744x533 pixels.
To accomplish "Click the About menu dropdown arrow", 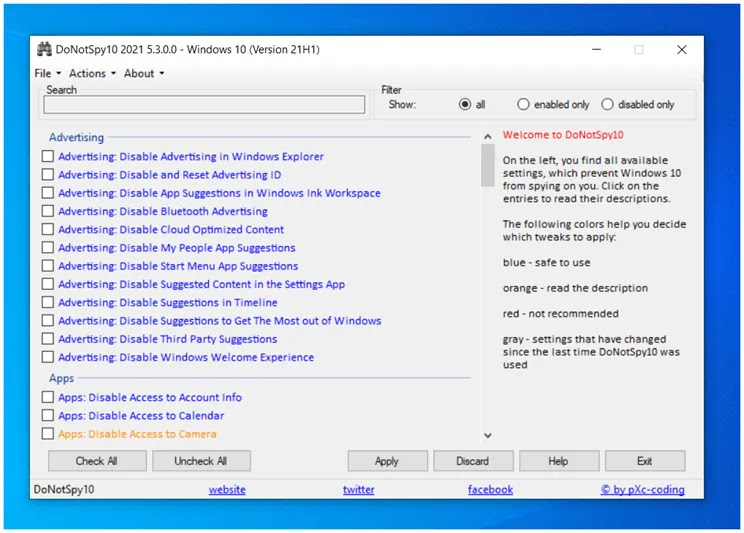I will [x=162, y=74].
